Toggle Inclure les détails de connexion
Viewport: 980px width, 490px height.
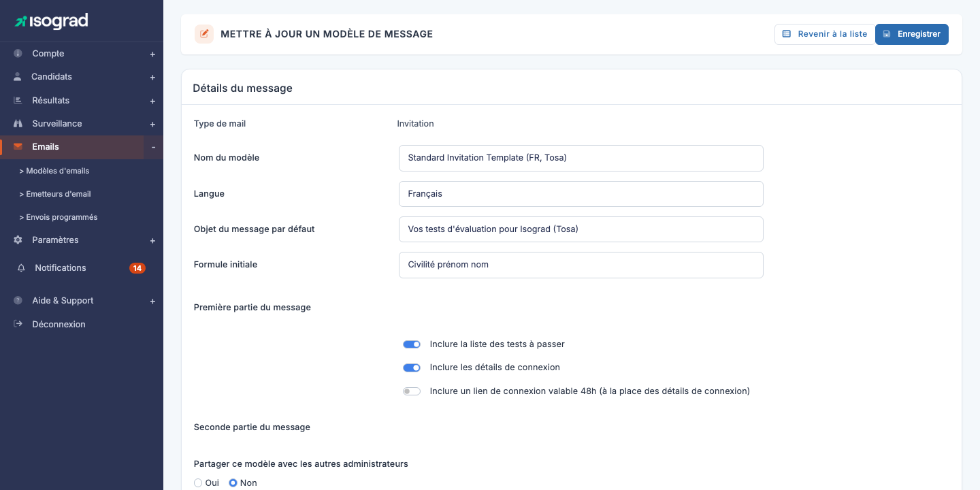[412, 367]
